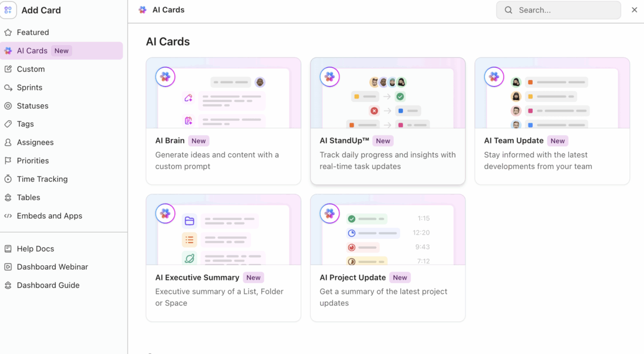Viewport: 644px width, 354px height.
Task: Add the AI Brain card
Action: point(223,121)
